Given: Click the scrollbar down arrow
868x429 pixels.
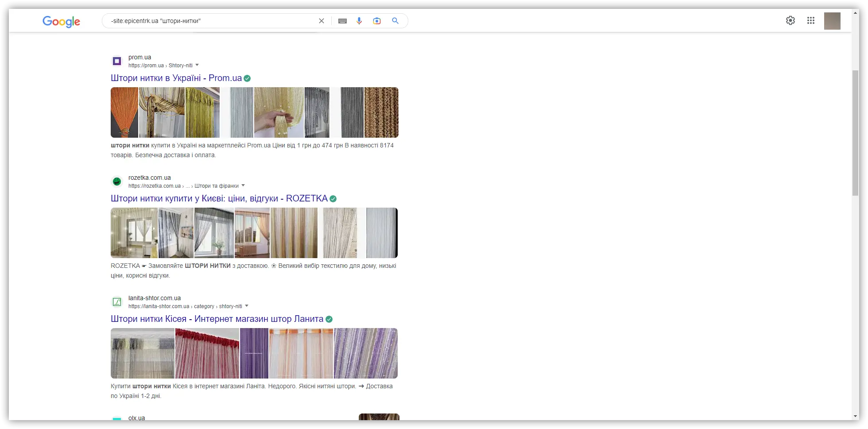Looking at the screenshot, I should [x=856, y=417].
